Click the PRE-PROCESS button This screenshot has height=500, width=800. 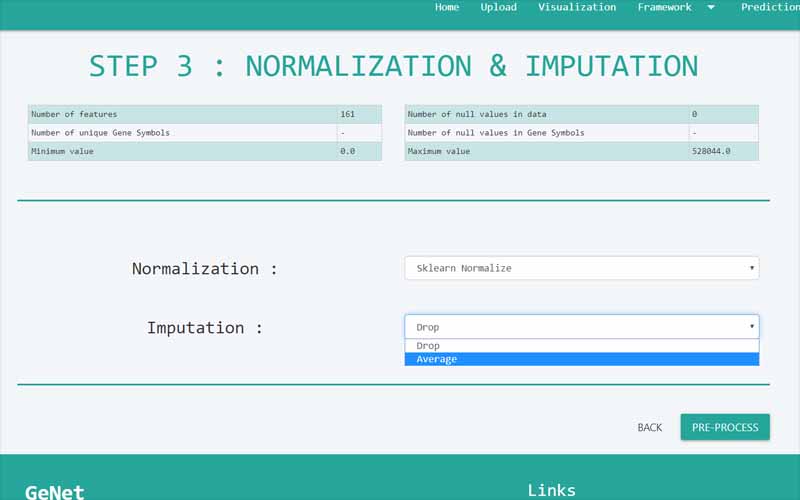[x=724, y=427]
